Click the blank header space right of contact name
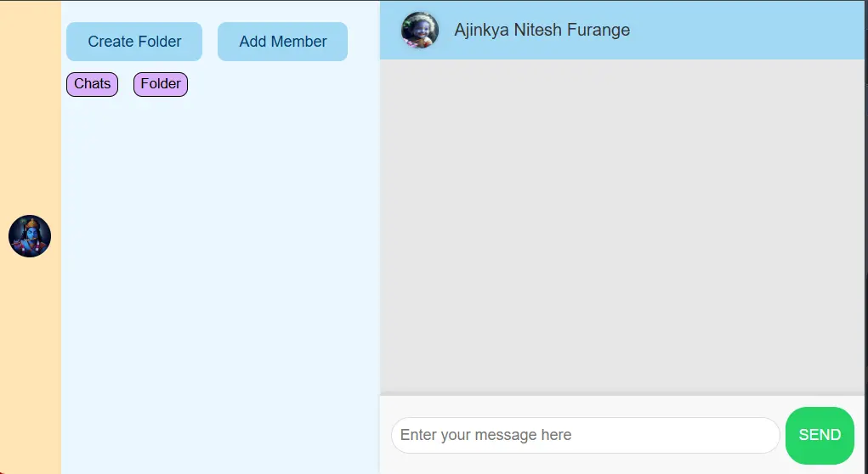The width and height of the screenshot is (868, 474). point(748,31)
